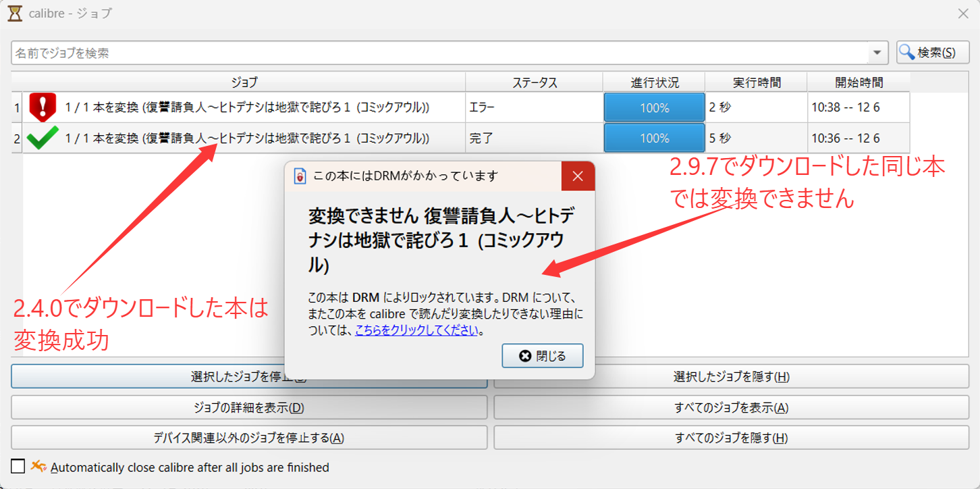
Task: Click the 変換できません heading in the dialog
Action: coord(441,240)
